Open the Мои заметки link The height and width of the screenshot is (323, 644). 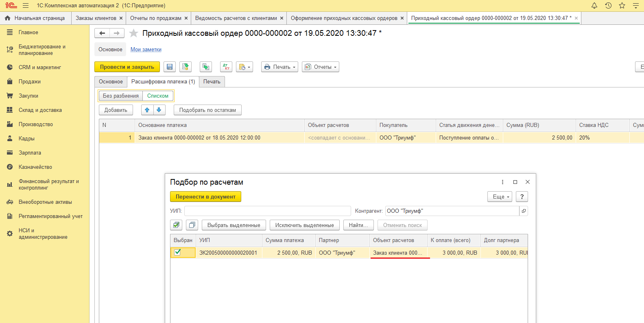pos(146,50)
